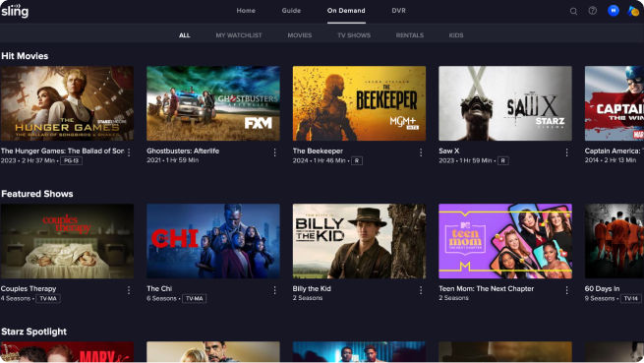The height and width of the screenshot is (363, 644).
Task: Open The Hunger Games poster thumbnail
Action: (x=67, y=103)
